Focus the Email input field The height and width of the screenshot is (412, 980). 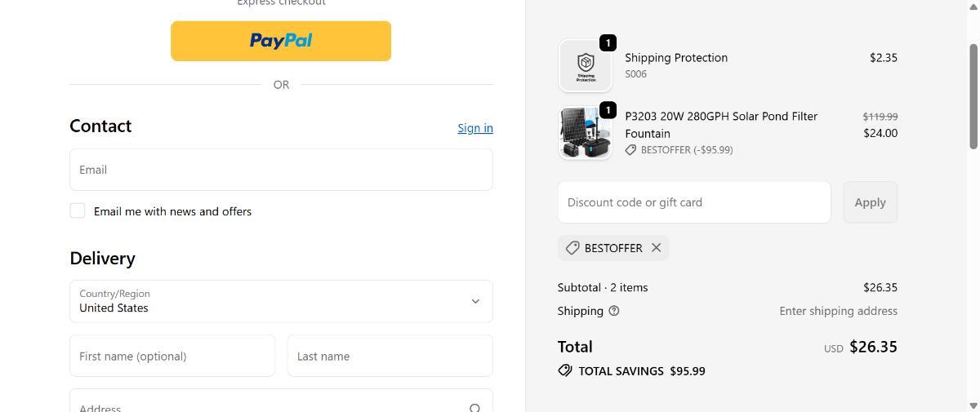281,170
